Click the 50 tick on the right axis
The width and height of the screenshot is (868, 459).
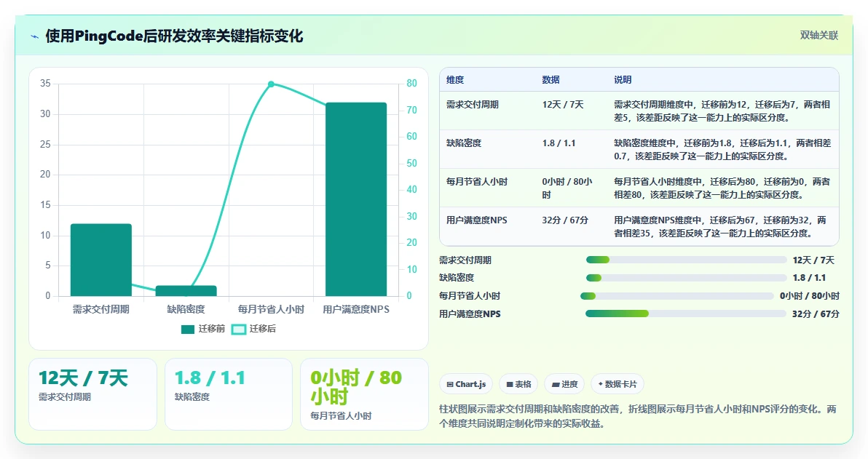click(x=411, y=163)
